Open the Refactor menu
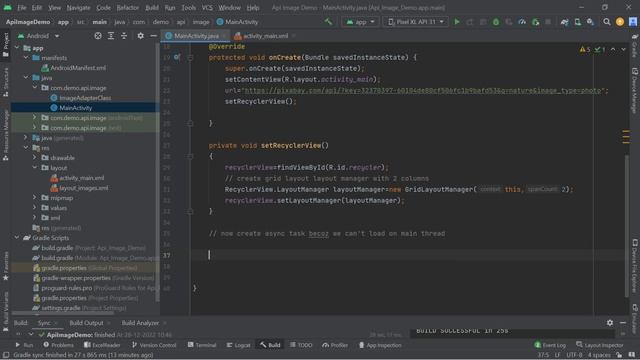This screenshot has height=360, width=640. point(128,7)
